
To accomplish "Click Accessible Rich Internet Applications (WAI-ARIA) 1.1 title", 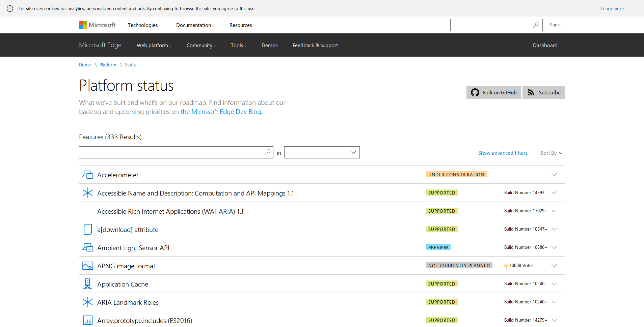I will tap(170, 211).
